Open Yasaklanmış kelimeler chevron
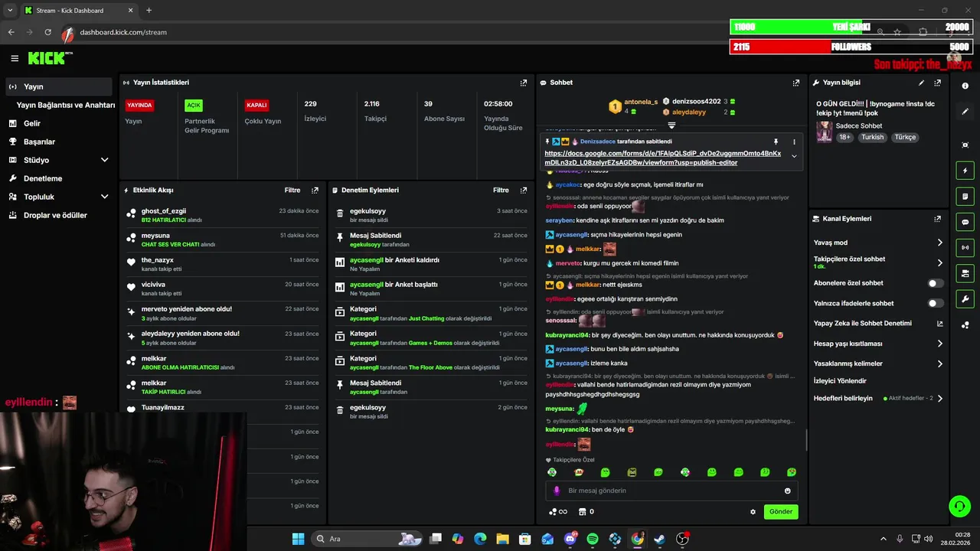 940,364
